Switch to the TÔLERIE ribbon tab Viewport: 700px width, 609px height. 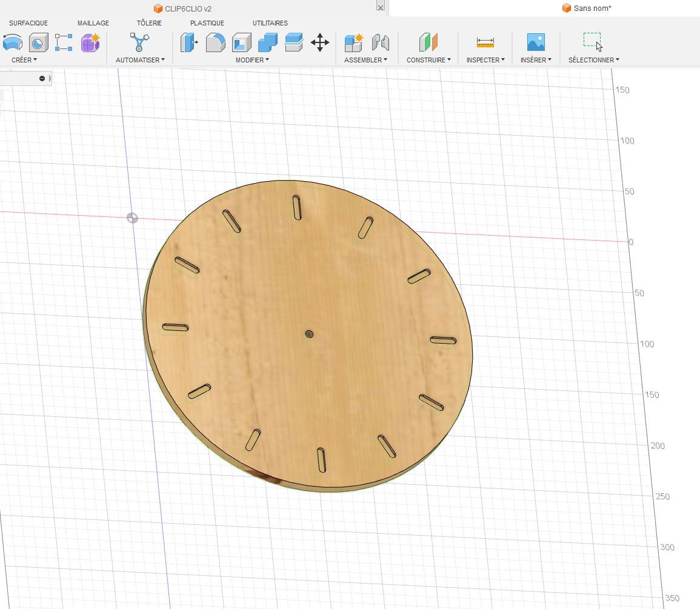click(148, 22)
